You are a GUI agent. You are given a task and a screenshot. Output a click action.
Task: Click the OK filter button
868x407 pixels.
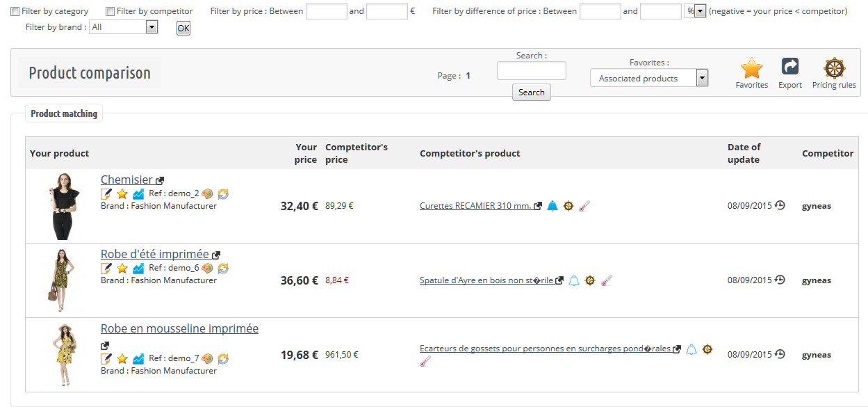pos(183,28)
